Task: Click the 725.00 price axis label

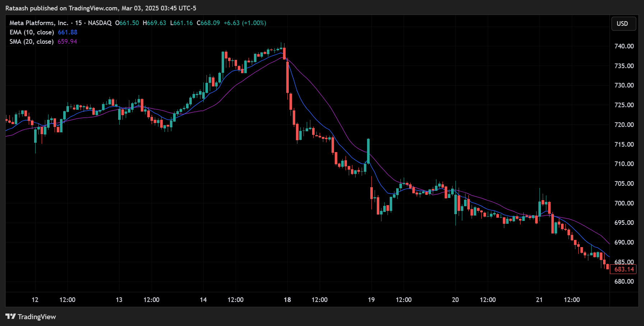Action: (624, 105)
